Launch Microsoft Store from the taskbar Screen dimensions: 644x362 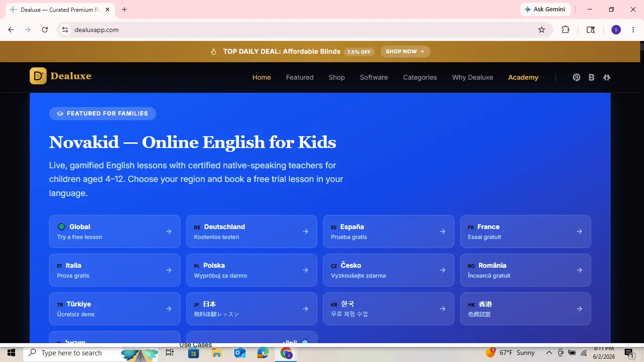point(193,353)
